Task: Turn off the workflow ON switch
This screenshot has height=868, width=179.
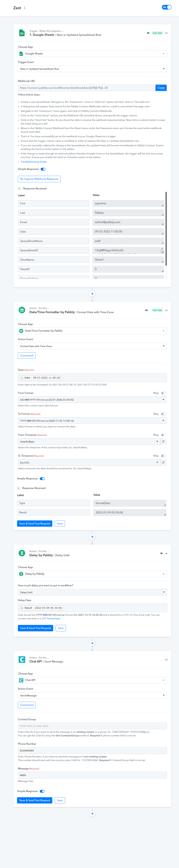Action: [x=166, y=7]
